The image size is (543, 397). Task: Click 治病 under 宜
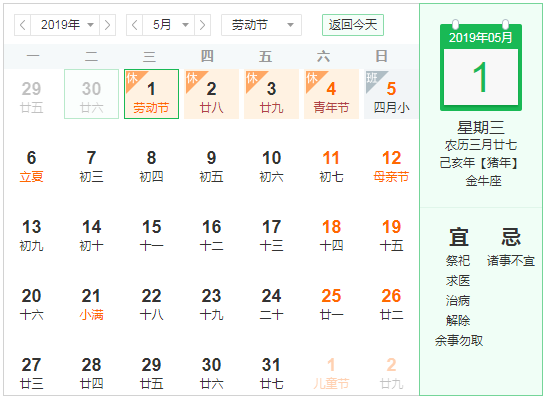[458, 300]
